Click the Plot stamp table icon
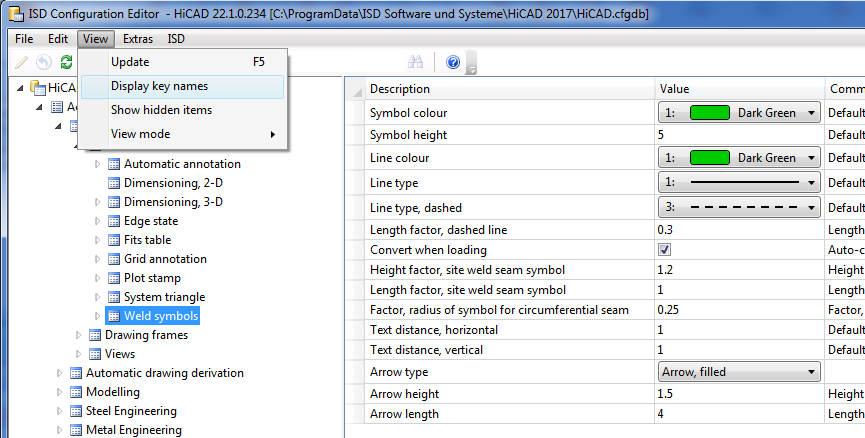865x438 pixels. click(113, 278)
